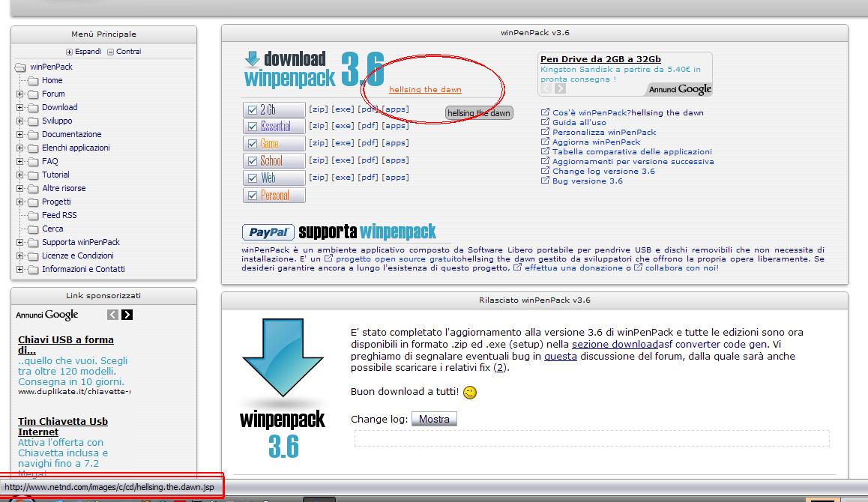Click next arrow in sponsored links ads
The image size is (868, 502).
point(127,315)
